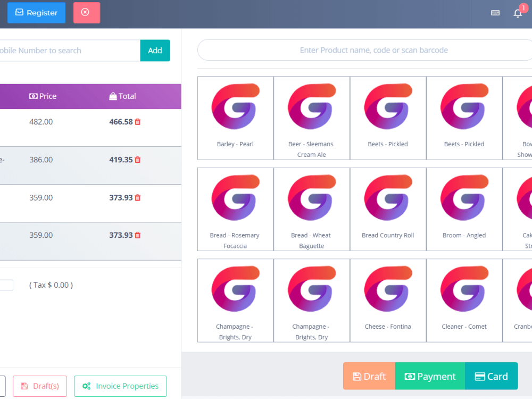The image size is (532, 399).
Task: Focus the product name or barcode search field
Action: [365, 50]
